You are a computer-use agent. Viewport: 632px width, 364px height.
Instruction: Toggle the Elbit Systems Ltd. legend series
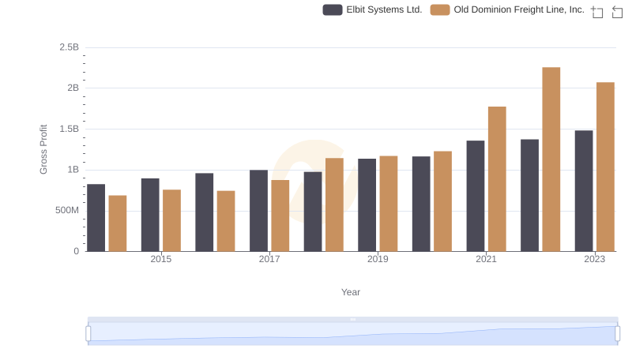point(372,9)
